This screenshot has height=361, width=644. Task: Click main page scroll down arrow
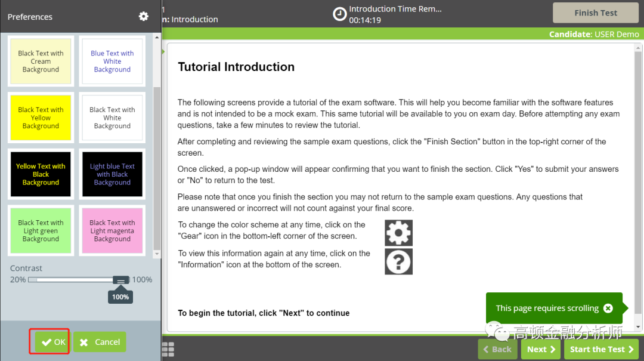click(x=638, y=327)
